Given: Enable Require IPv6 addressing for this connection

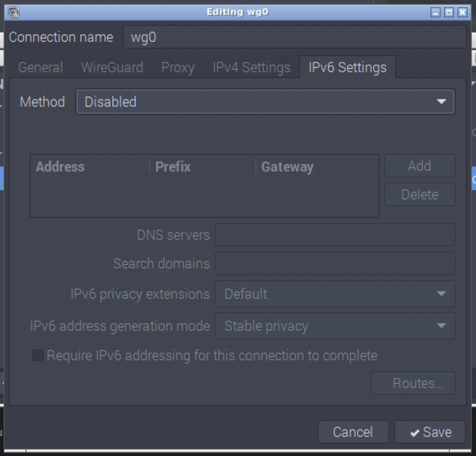Looking at the screenshot, I should pyautogui.click(x=38, y=355).
